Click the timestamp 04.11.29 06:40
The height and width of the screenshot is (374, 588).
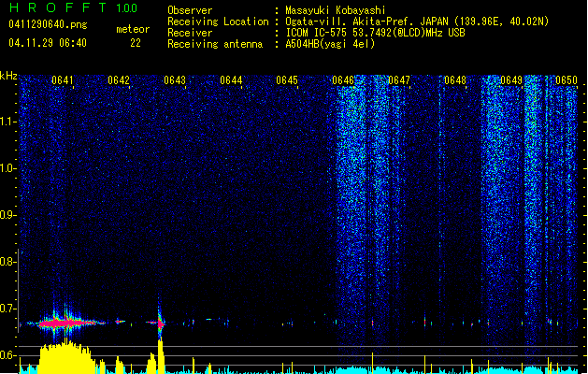(48, 43)
